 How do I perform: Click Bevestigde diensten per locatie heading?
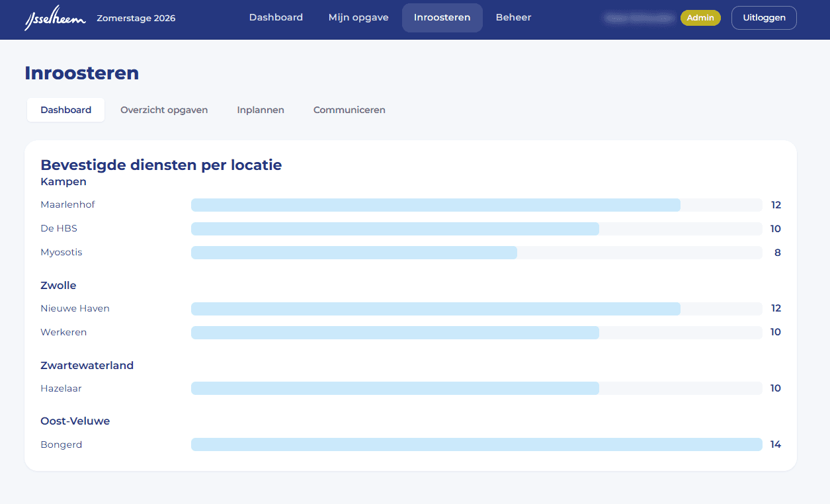161,165
